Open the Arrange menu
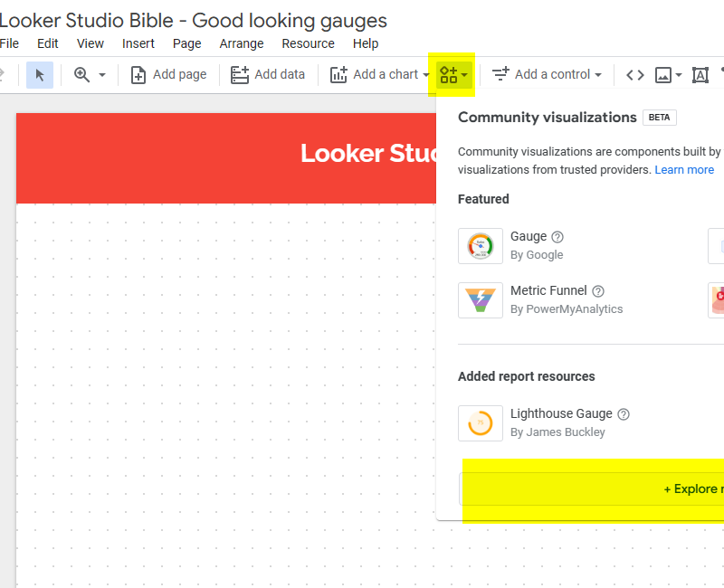Viewport: 724px width, 588px height. click(242, 43)
